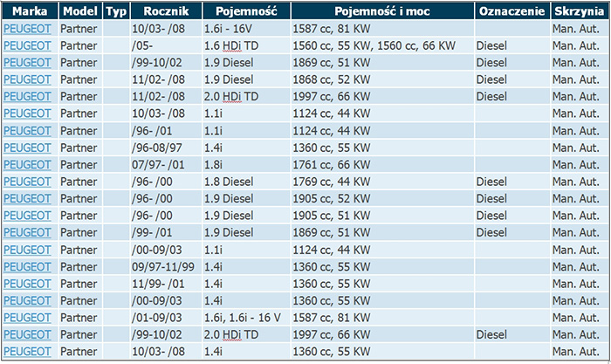Select the year cell /01-09/03
Screen dimensions: 611x364
(167, 318)
